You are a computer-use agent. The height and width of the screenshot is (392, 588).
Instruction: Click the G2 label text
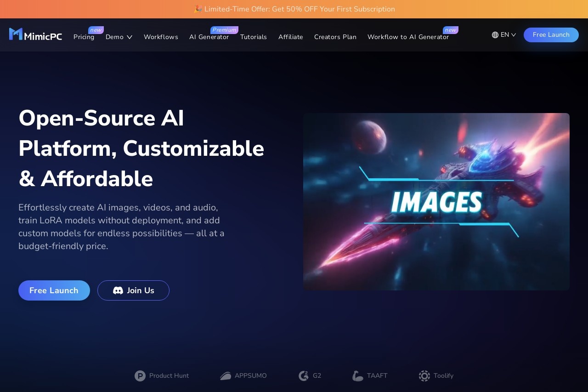tap(317, 376)
